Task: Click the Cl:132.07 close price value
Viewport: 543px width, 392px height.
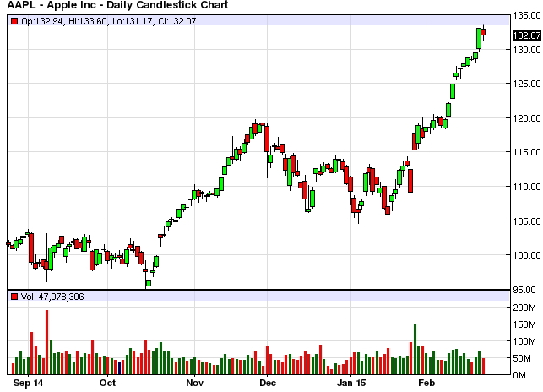Action: click(x=177, y=21)
